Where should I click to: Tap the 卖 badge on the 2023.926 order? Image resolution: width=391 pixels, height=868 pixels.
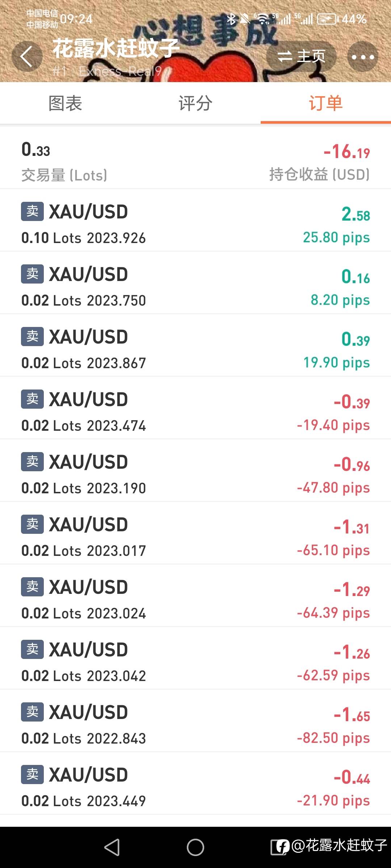coord(32,211)
